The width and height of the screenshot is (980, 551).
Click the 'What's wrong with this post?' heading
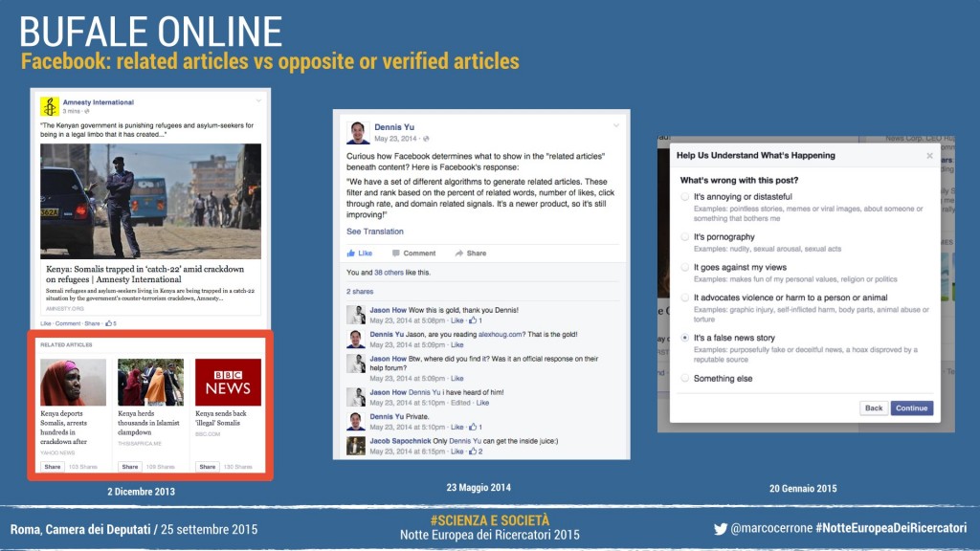pos(740,180)
